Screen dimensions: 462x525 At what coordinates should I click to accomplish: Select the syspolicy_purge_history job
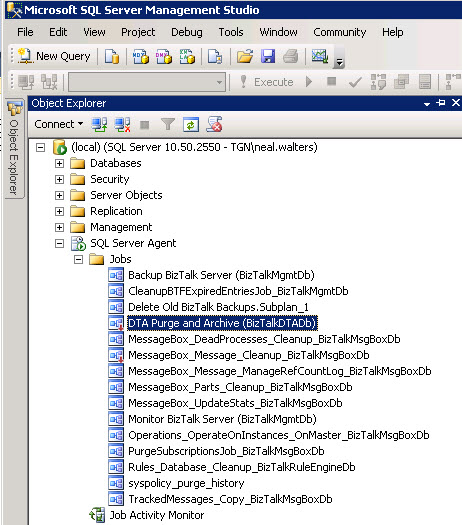(x=186, y=483)
